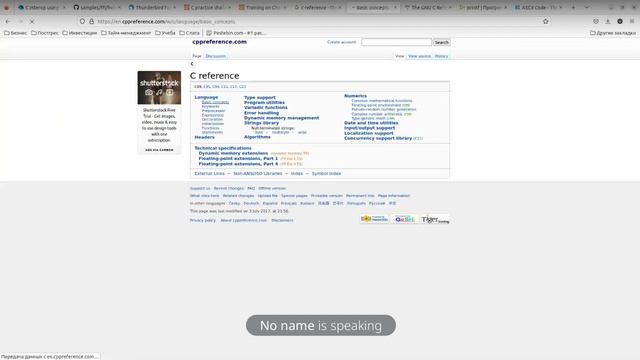Open the Program utilities link
The image size is (640, 360).
coord(264,102)
